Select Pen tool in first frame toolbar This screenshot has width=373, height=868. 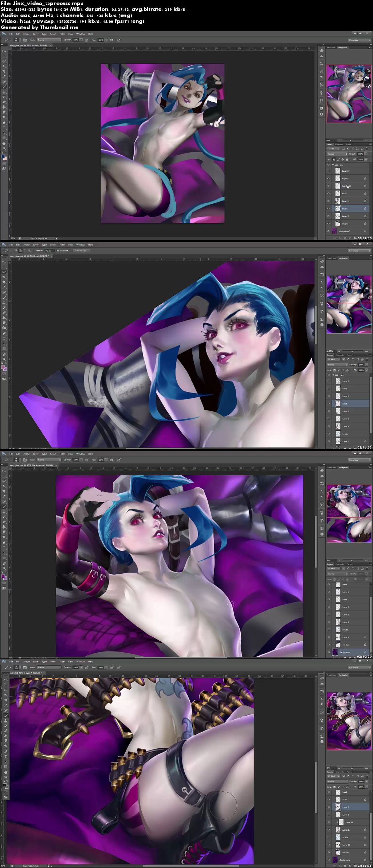tap(4, 123)
